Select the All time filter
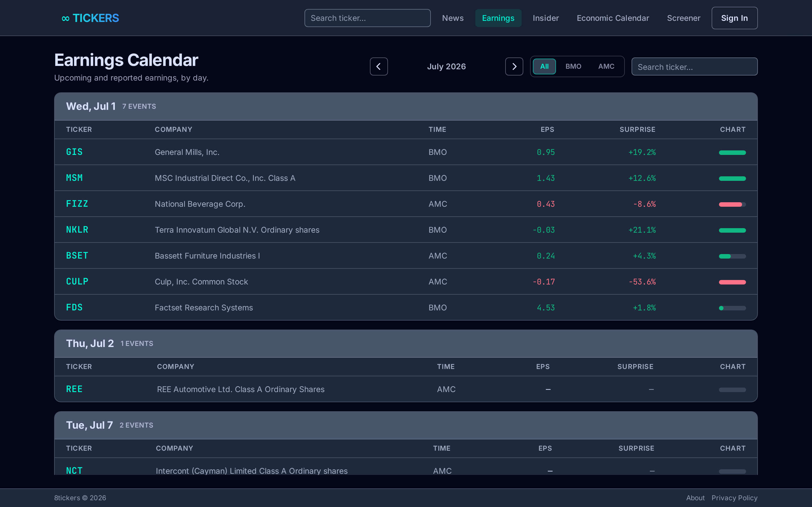The height and width of the screenshot is (507, 812). pos(544,66)
